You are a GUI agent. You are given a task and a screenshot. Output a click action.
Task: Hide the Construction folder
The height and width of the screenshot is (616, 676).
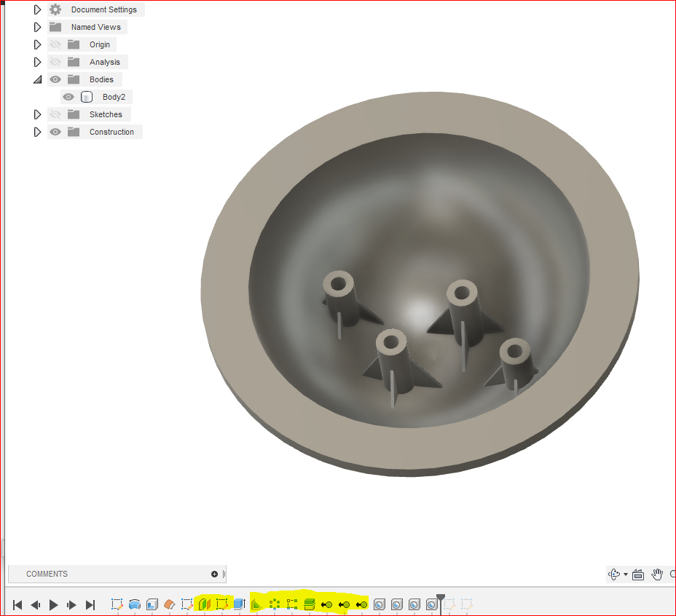[x=55, y=132]
